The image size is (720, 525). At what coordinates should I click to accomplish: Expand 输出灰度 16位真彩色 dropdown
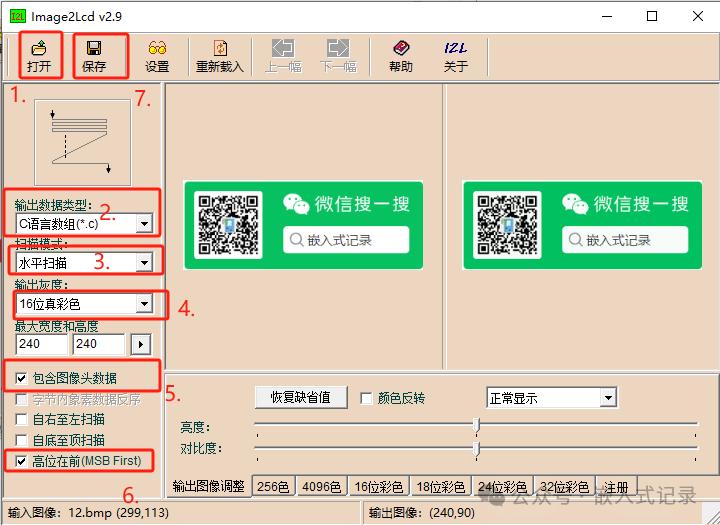[x=144, y=304]
